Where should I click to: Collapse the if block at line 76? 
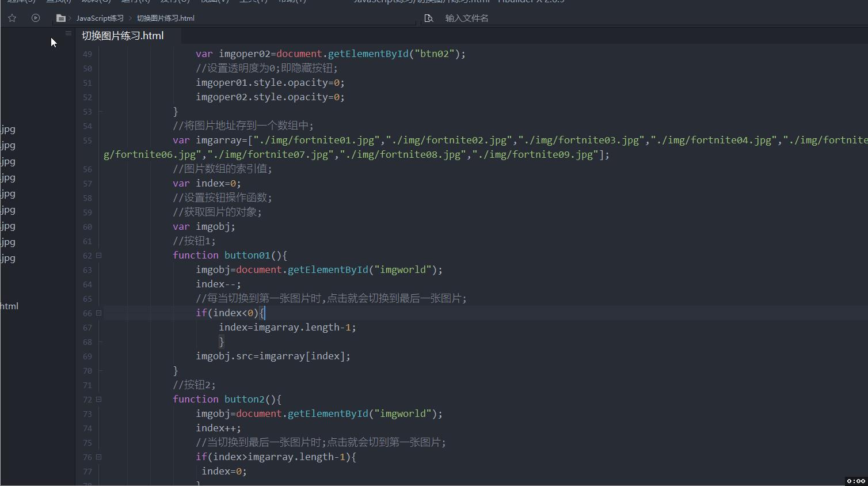point(98,457)
